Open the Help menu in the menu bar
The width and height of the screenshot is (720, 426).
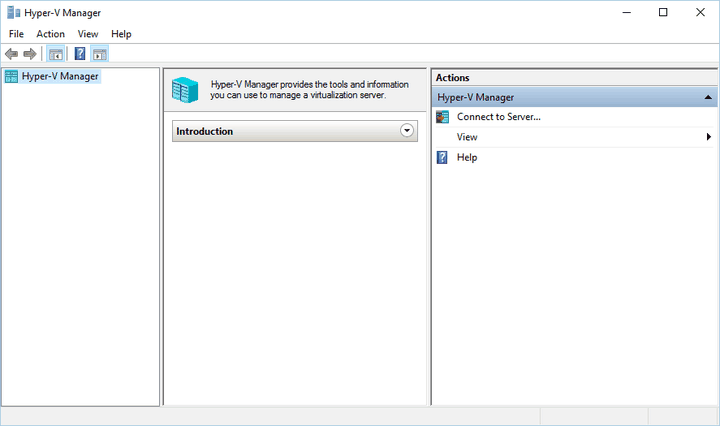[121, 34]
